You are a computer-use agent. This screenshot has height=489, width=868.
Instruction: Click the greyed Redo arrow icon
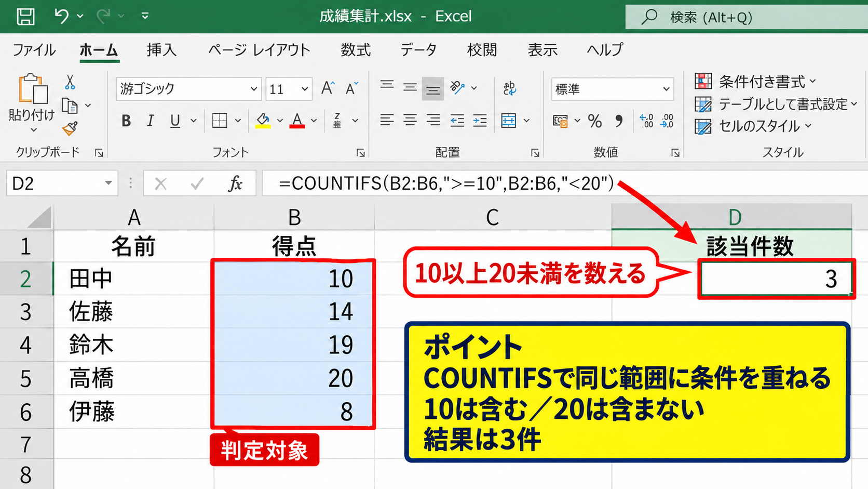tap(103, 16)
